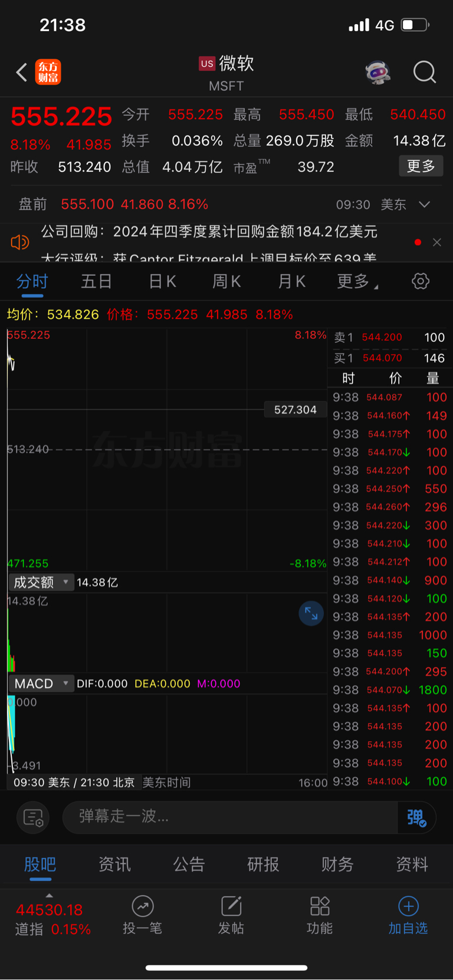453x980 pixels.
Task: Toggle the 弹 danmaku switch
Action: tap(416, 817)
